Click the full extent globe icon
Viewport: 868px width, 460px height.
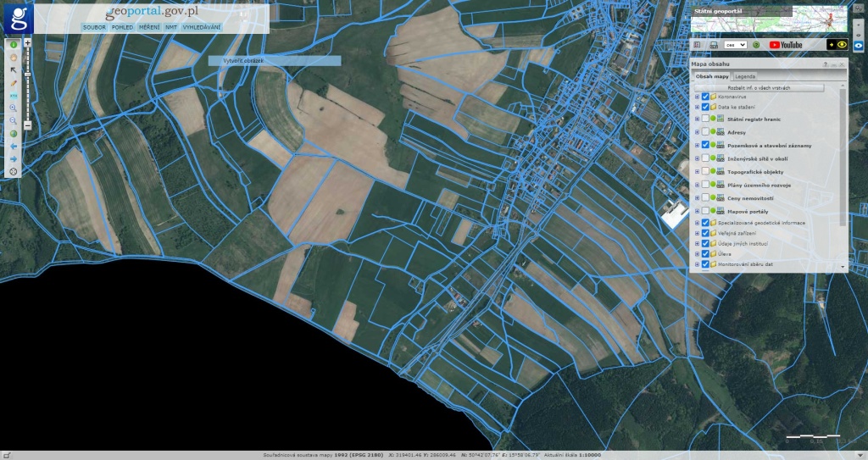pyautogui.click(x=14, y=133)
